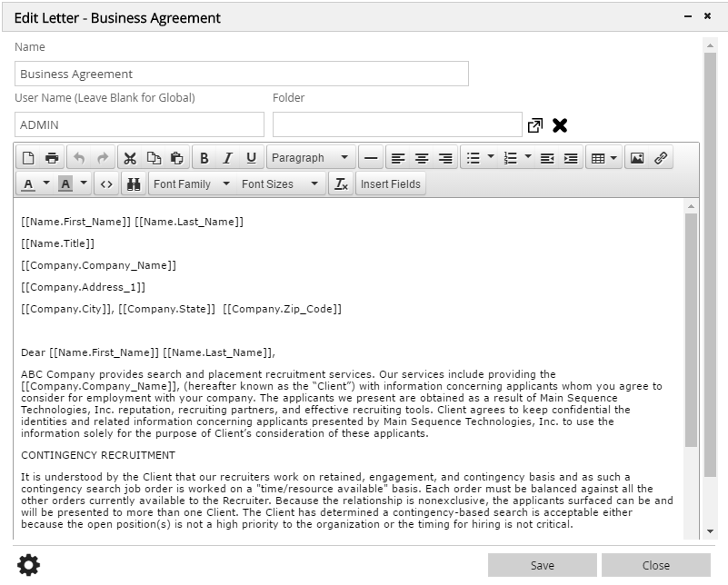The image size is (728, 585).
Task: Apply the background highlight color
Action: tap(65, 184)
